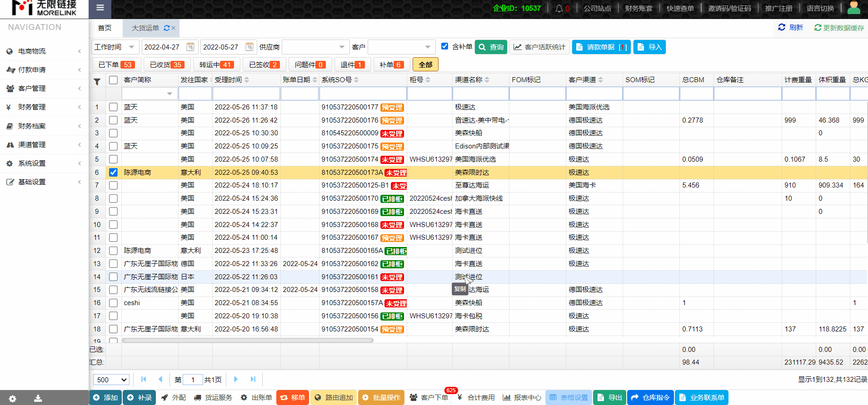The image size is (868, 405).
Task: Click the user avatar icon
Action: [x=854, y=8]
